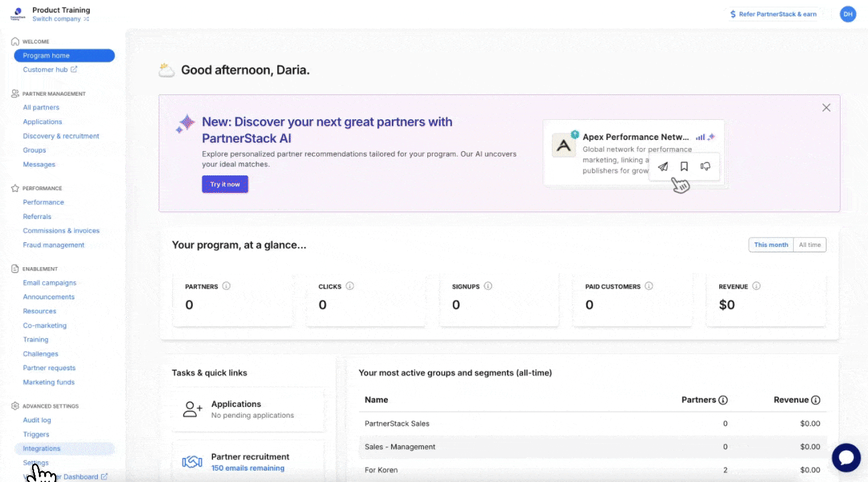Click the Customer hub external link icon

coord(74,69)
